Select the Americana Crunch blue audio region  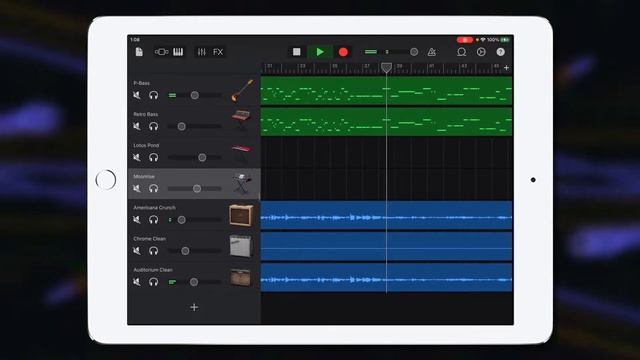(x=386, y=215)
